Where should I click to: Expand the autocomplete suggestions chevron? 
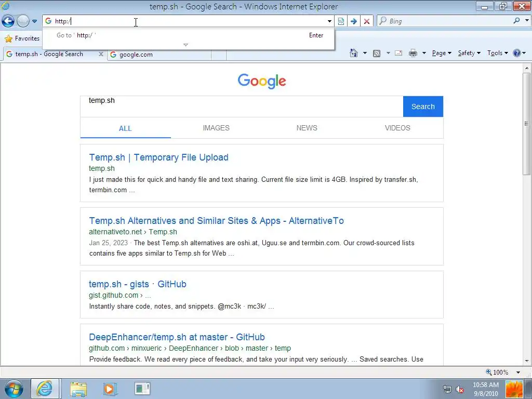(x=185, y=45)
